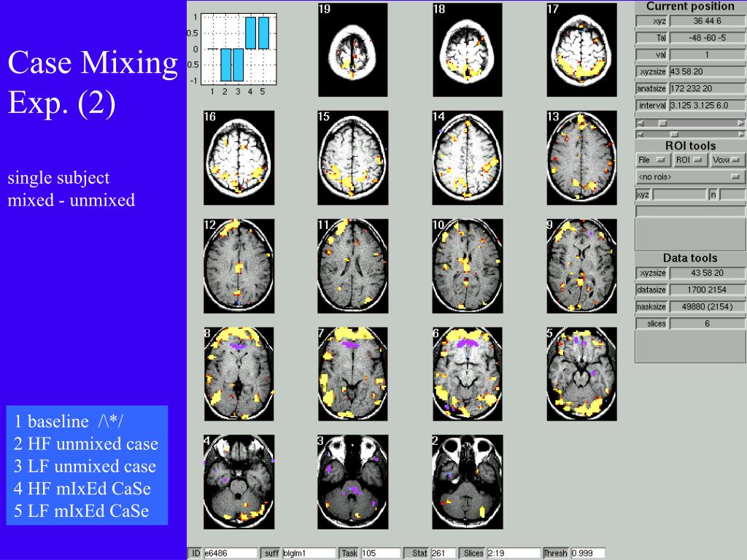747x560 pixels.
Task: Click the masksize field 49880 (2154)
Action: [x=707, y=307]
